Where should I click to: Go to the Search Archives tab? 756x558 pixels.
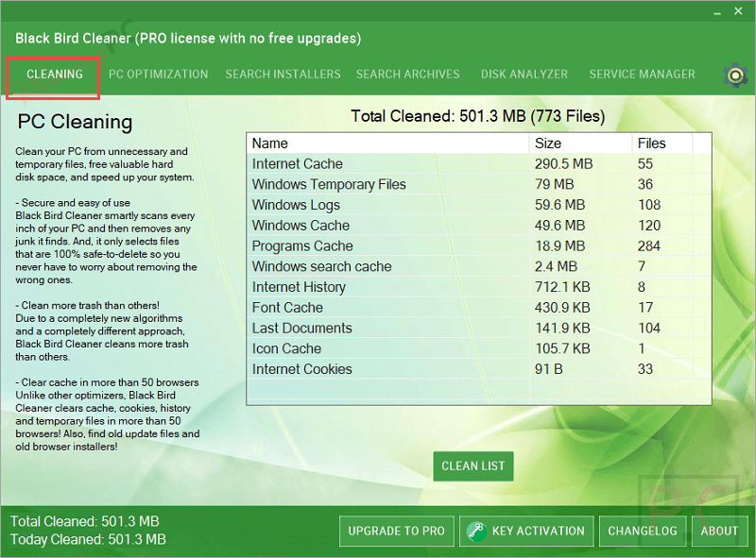(x=407, y=74)
